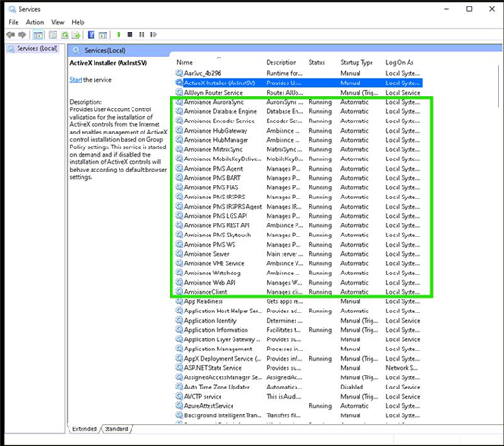
Task: Select the Ambiance PMS Skytouch service
Action: [x=299, y=235]
